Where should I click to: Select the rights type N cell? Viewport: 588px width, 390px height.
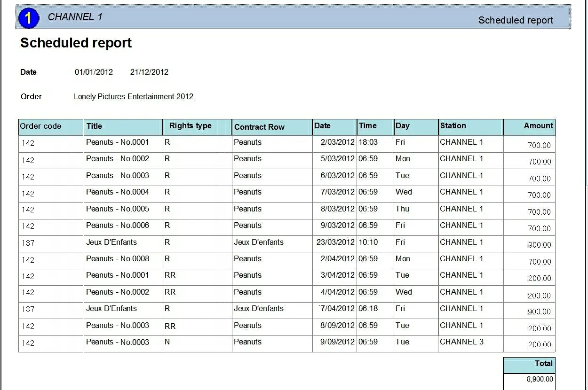tap(167, 343)
